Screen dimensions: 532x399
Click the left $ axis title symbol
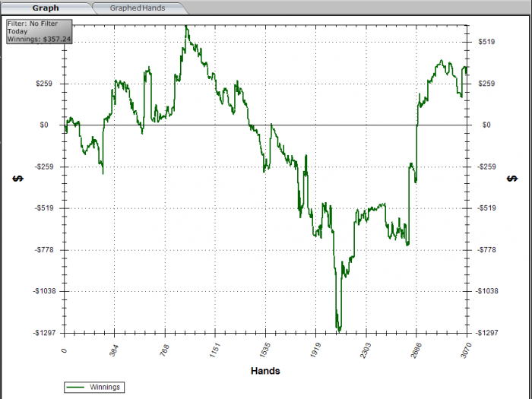pos(18,179)
